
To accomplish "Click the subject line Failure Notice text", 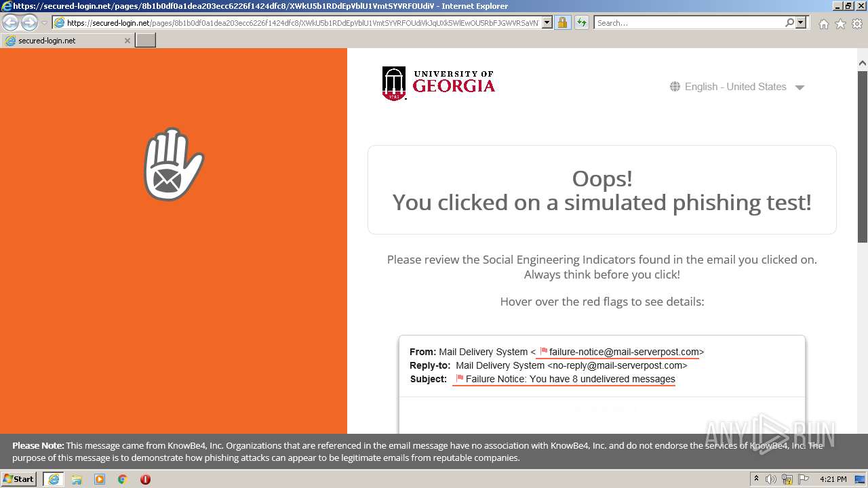I will (570, 379).
